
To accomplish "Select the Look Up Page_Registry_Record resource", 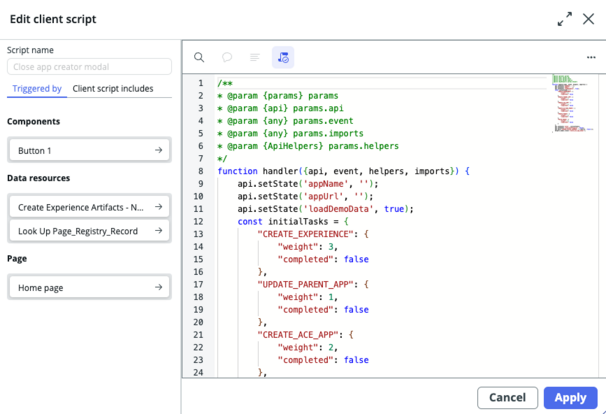I will (x=89, y=230).
